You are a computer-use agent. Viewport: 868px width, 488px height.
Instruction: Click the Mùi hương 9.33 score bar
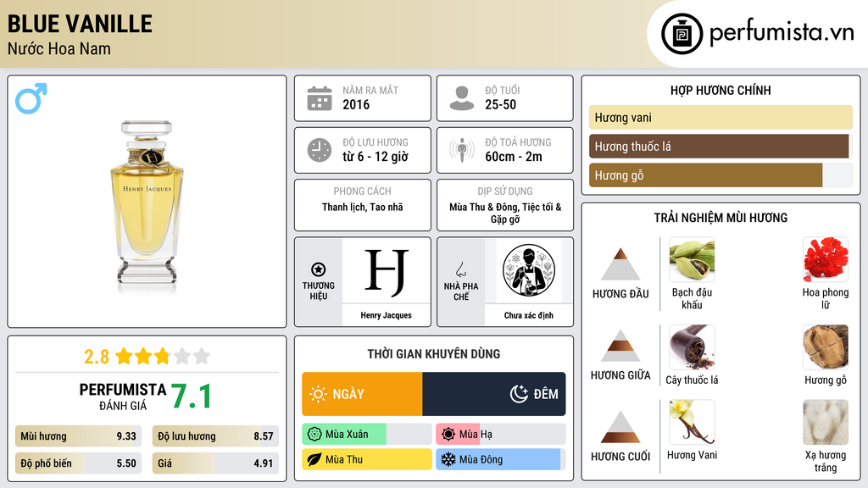tap(78, 436)
